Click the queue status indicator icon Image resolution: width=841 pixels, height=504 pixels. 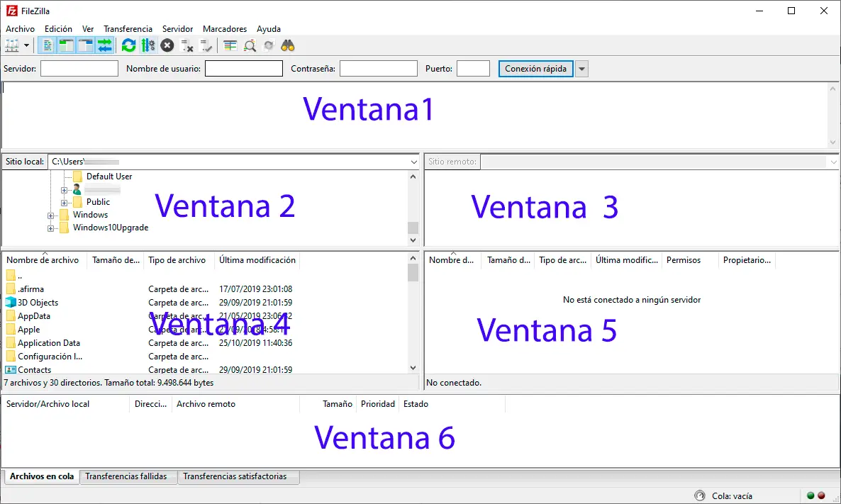tap(699, 495)
